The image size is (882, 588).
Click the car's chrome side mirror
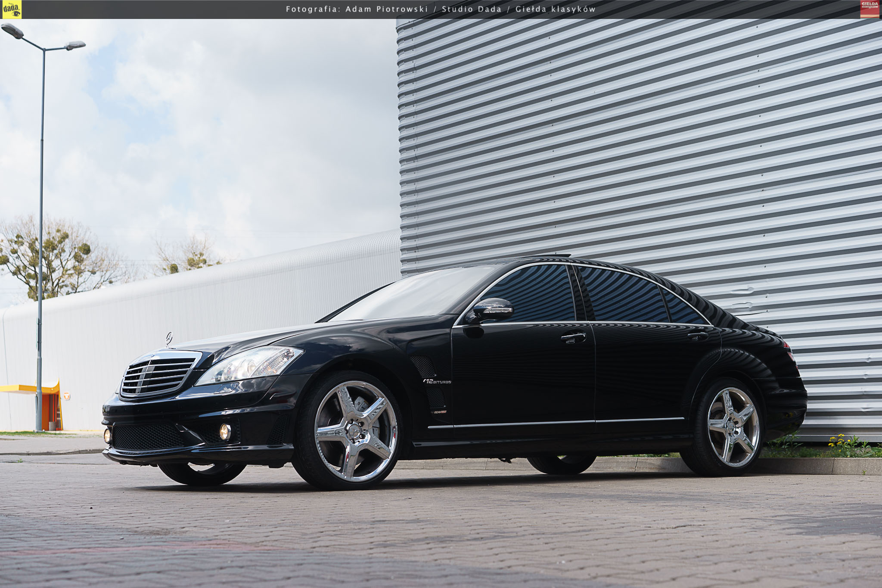click(x=493, y=310)
